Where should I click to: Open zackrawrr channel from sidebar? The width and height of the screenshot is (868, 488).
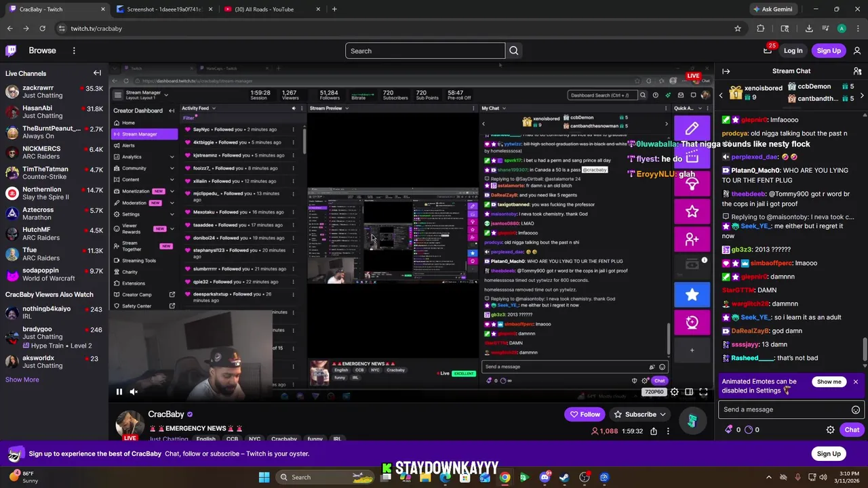(x=54, y=91)
